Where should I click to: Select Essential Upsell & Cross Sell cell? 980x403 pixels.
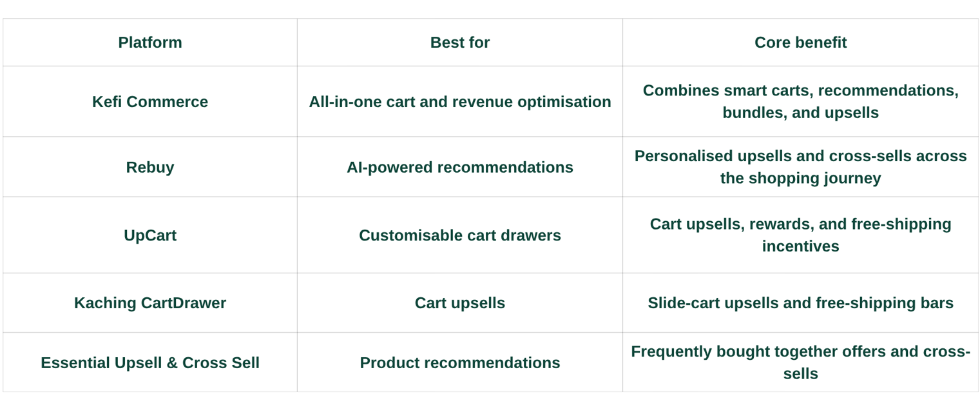(150, 362)
